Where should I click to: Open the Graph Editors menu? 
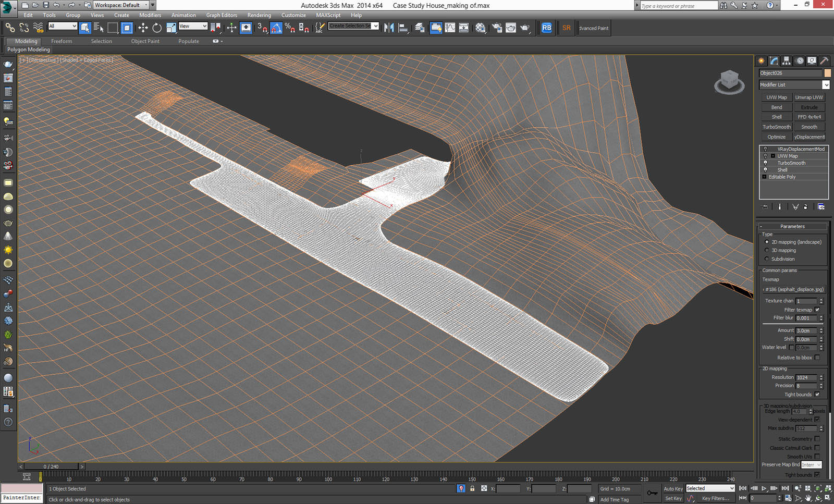click(222, 15)
